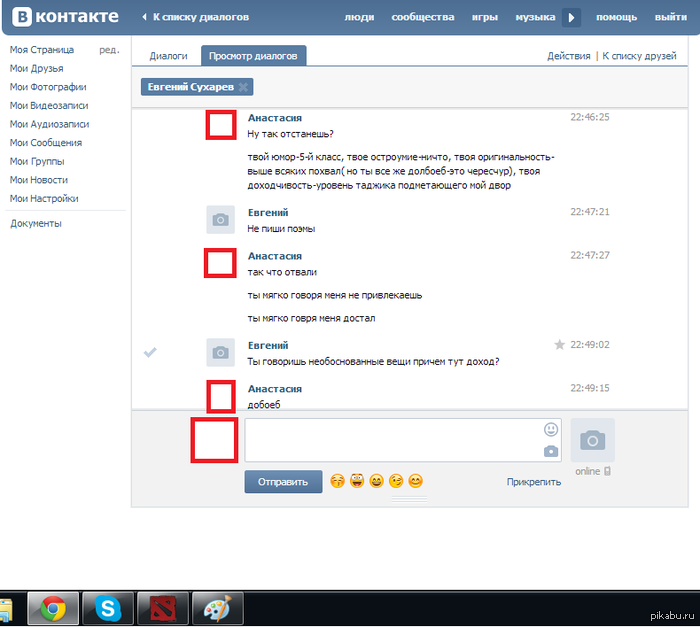Open the музыка top menu item
This screenshot has width=700, height=627.
coord(535,17)
